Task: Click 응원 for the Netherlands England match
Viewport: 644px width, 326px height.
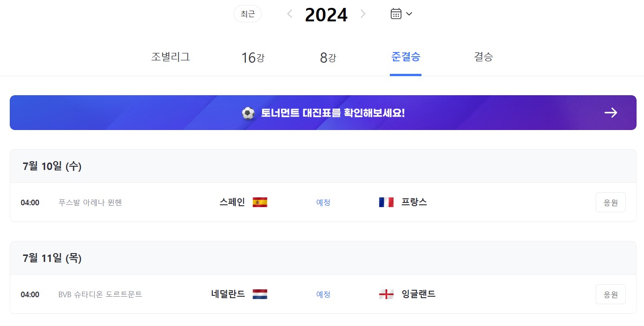Action: pyautogui.click(x=611, y=294)
